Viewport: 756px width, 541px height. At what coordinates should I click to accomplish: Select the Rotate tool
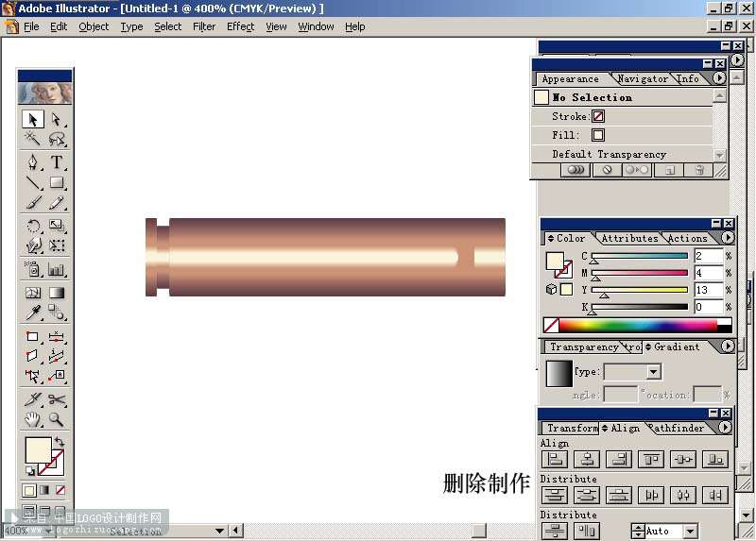[x=33, y=226]
